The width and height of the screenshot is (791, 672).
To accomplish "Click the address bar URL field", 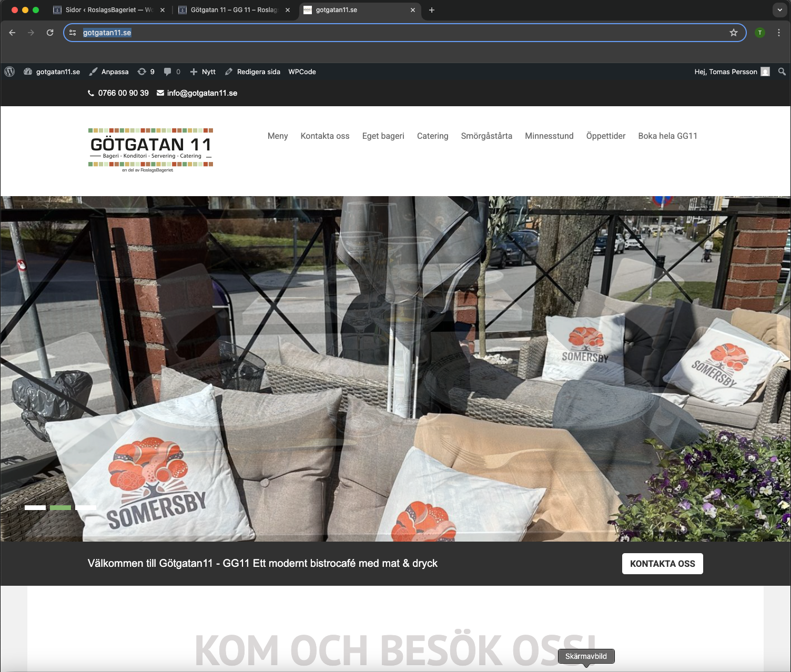I will (405, 33).
